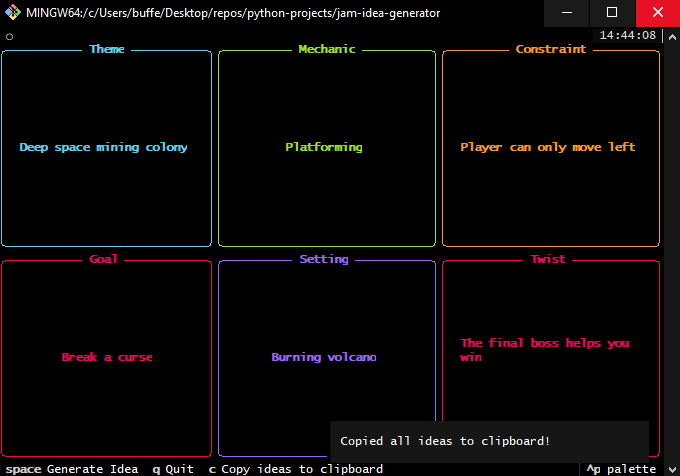
Task: Click the small circle icon in header
Action: coord(10,37)
